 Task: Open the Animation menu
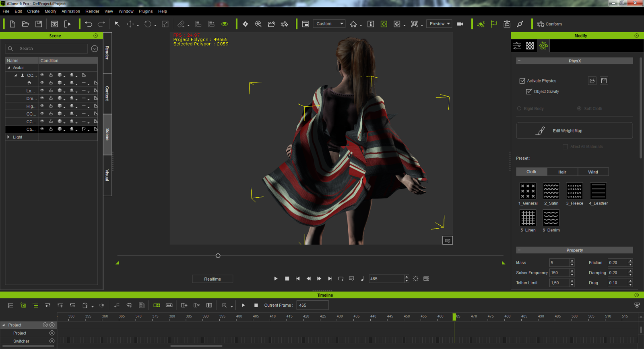71,11
